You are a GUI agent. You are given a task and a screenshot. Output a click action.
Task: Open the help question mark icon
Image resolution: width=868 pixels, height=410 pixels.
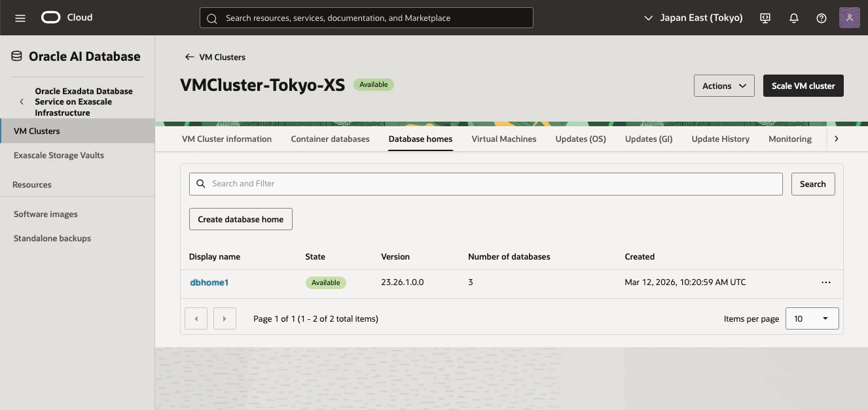(x=822, y=18)
